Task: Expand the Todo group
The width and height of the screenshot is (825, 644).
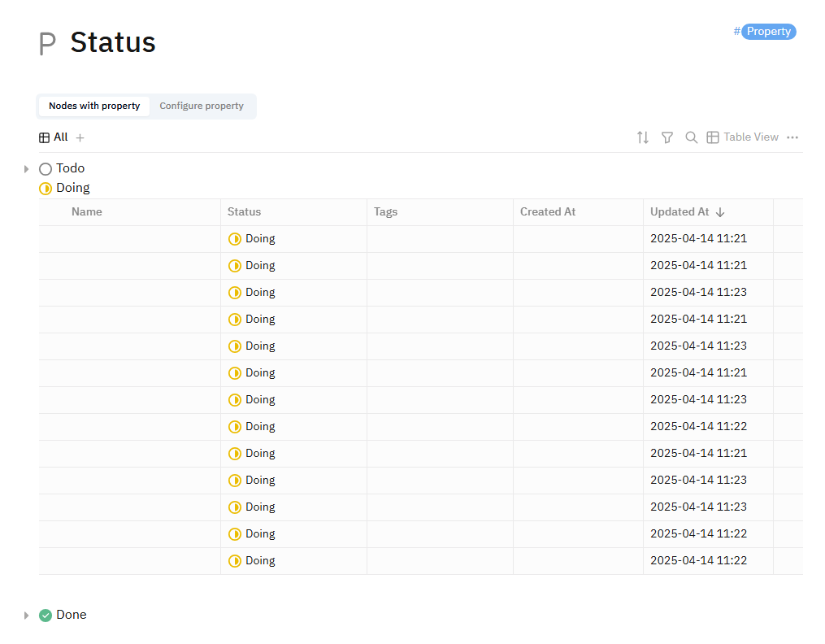Action: coord(26,169)
